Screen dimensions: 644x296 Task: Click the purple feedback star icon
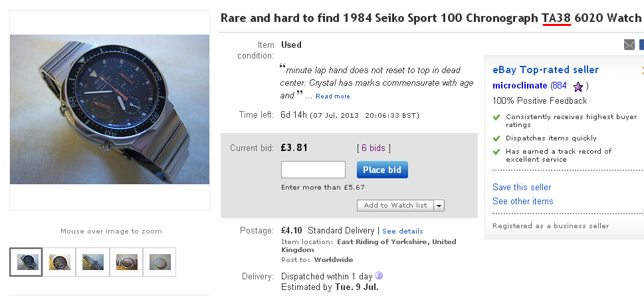point(578,86)
